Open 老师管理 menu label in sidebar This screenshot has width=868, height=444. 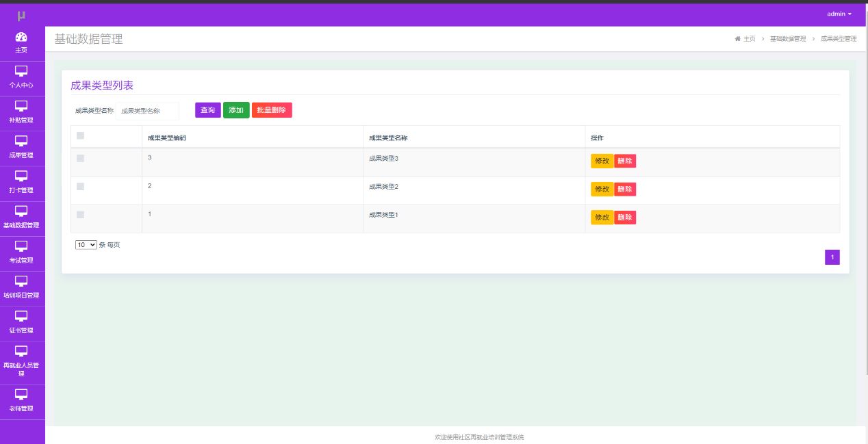[x=21, y=408]
